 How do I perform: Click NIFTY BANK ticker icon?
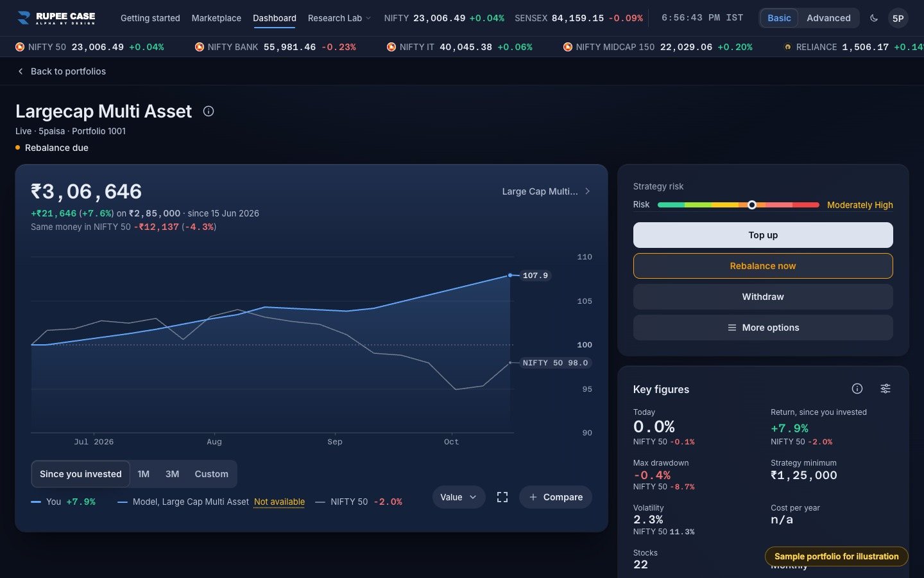[x=200, y=47]
